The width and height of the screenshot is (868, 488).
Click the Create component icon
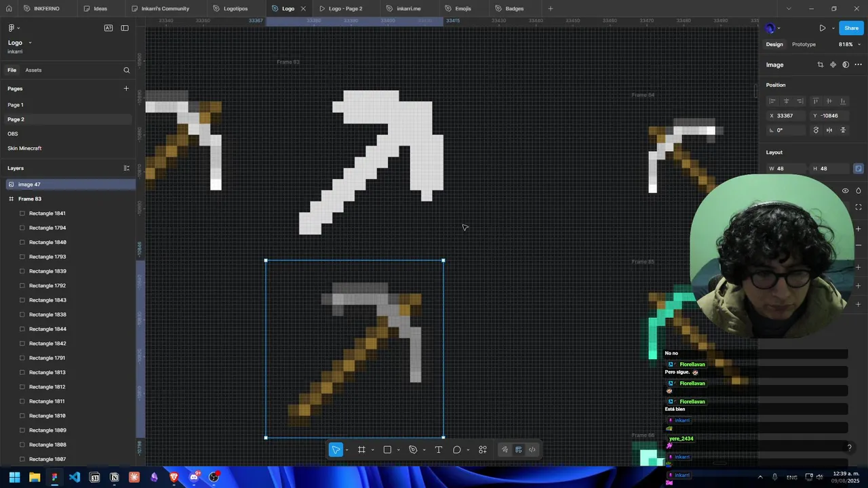click(x=833, y=65)
